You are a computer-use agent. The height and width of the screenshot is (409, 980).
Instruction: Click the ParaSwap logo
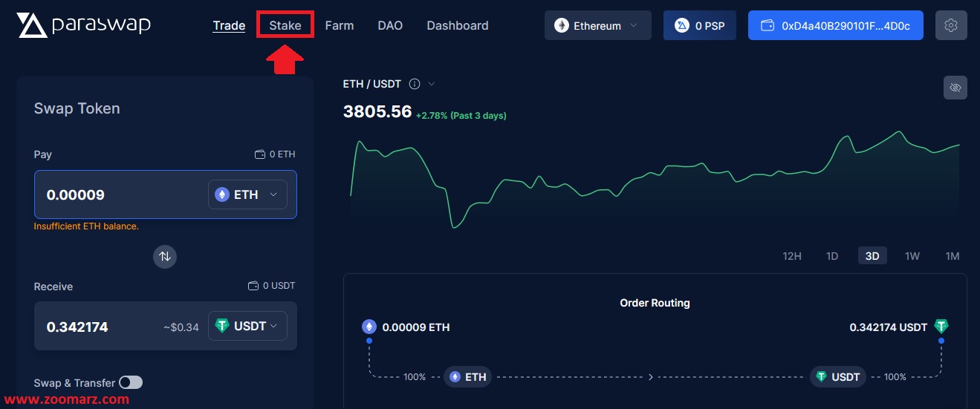(84, 25)
